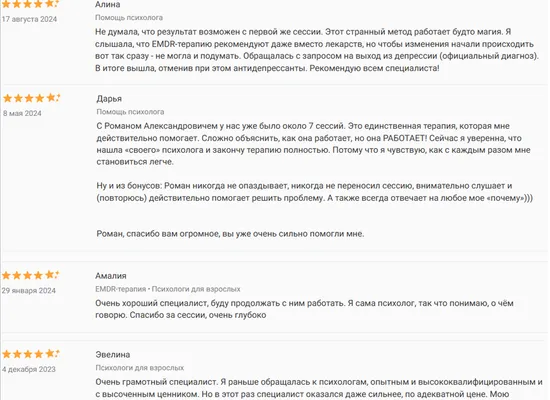Open reviewer name Амалия
The image size is (550, 400).
point(111,276)
